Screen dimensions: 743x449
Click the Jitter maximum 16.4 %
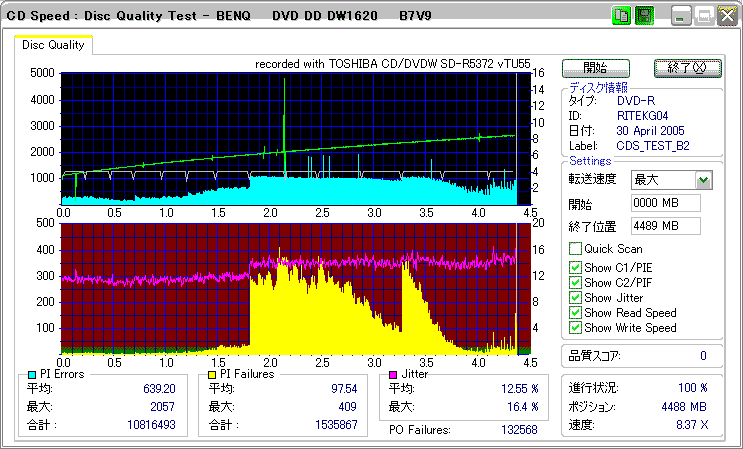coord(523,407)
